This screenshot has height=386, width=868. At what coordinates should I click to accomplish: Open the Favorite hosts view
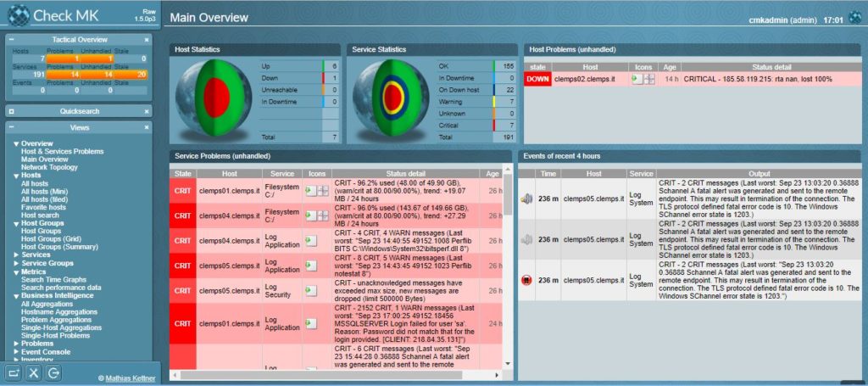(43, 208)
